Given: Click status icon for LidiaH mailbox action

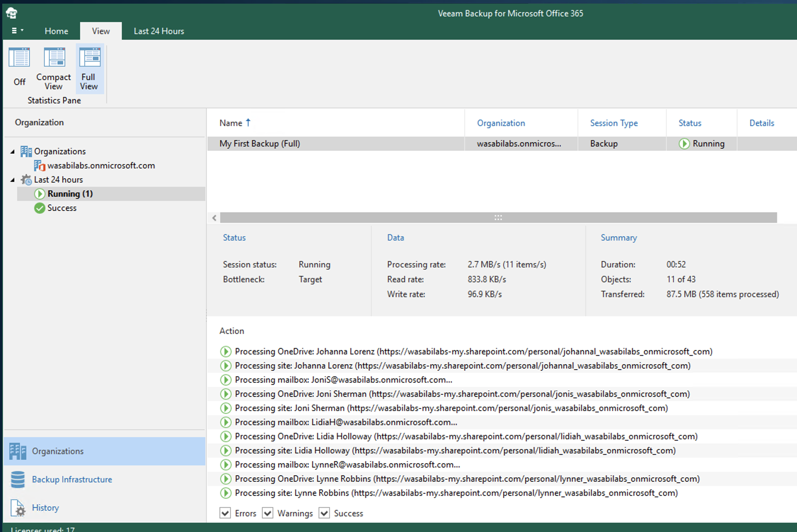Looking at the screenshot, I should [226, 422].
